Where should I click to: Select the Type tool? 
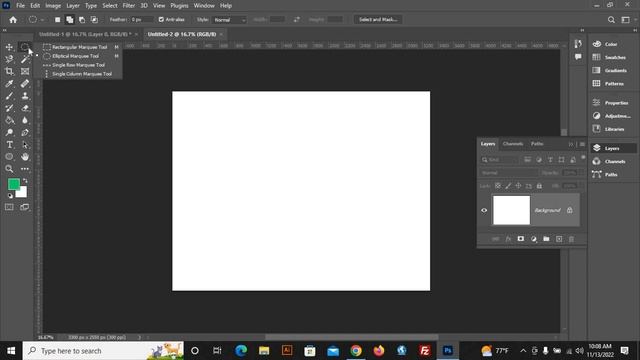point(9,145)
